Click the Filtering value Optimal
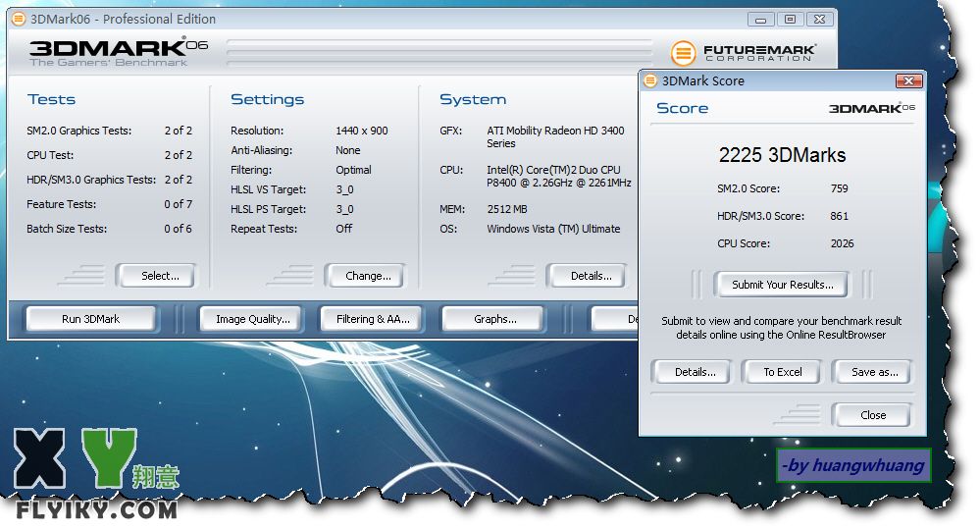The image size is (980, 530). (x=353, y=170)
